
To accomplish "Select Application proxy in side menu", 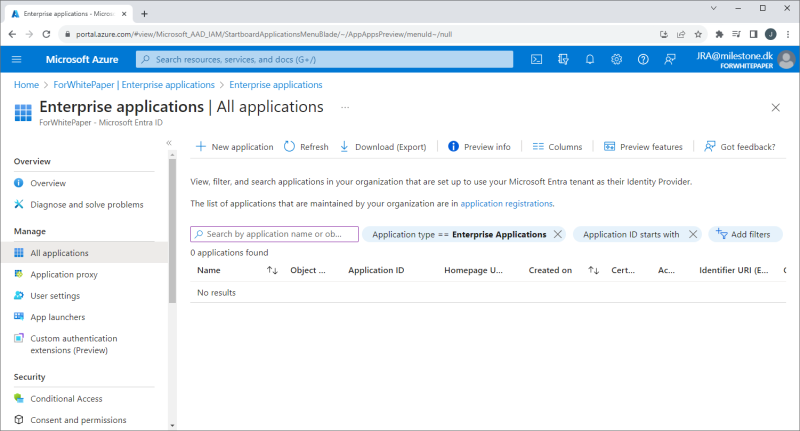I will (64, 274).
